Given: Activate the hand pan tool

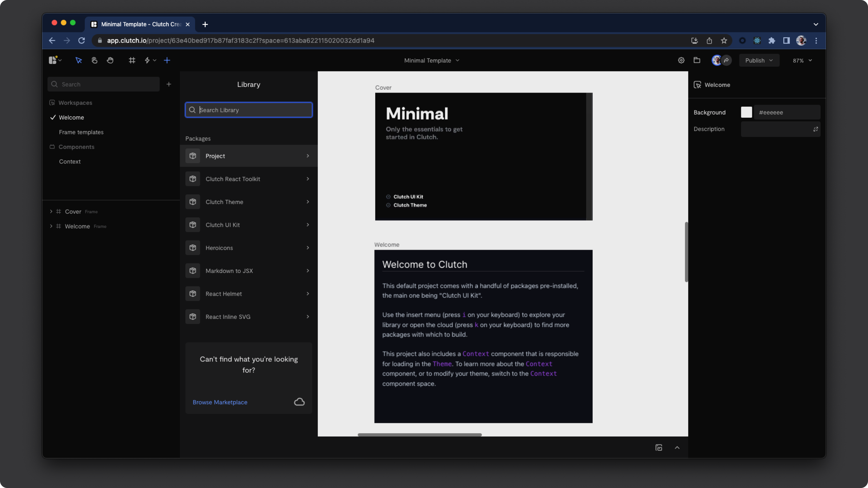Looking at the screenshot, I should (x=110, y=60).
